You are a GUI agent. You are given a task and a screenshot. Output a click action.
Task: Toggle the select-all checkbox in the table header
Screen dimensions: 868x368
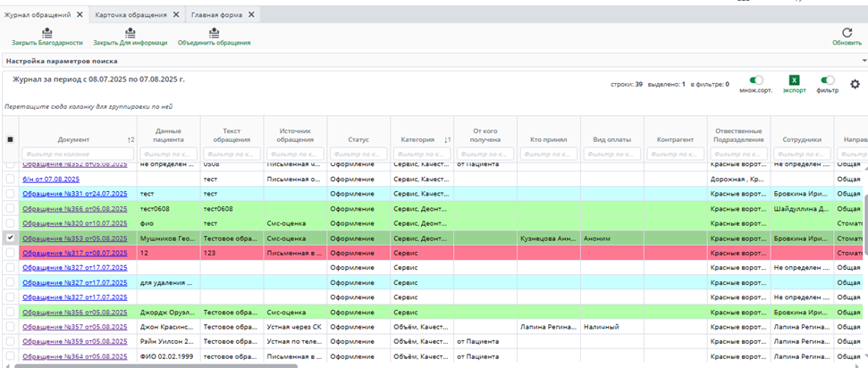point(10,140)
